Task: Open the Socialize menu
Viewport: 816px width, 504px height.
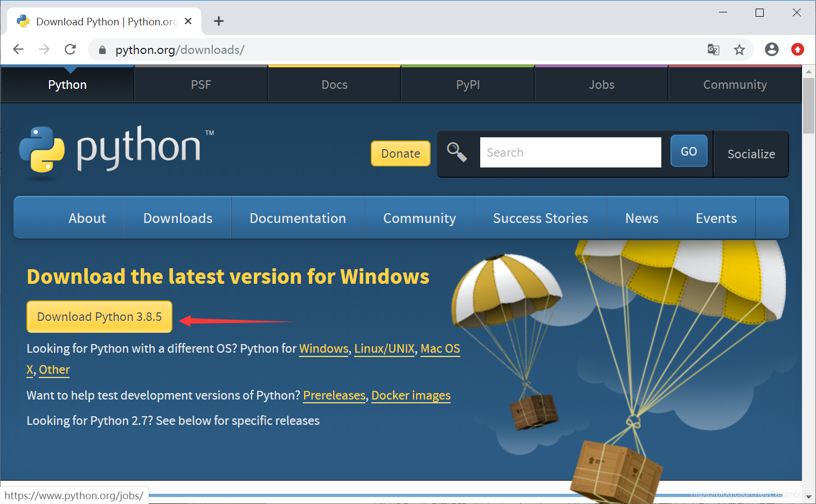Action: [751, 154]
